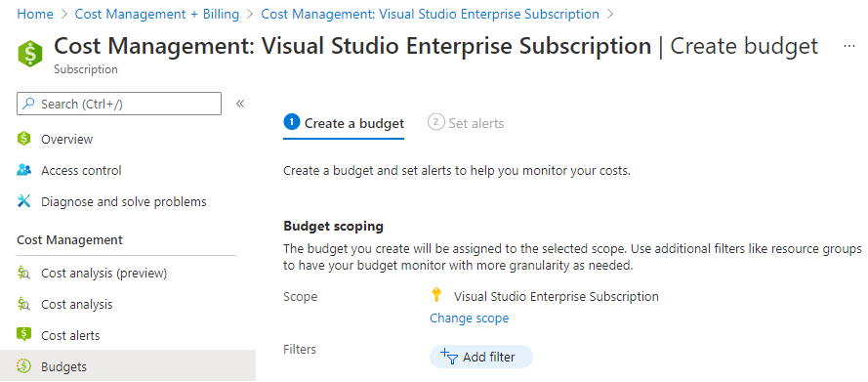Click the Access control people icon
Screen dimensions: 868x382
[23, 170]
